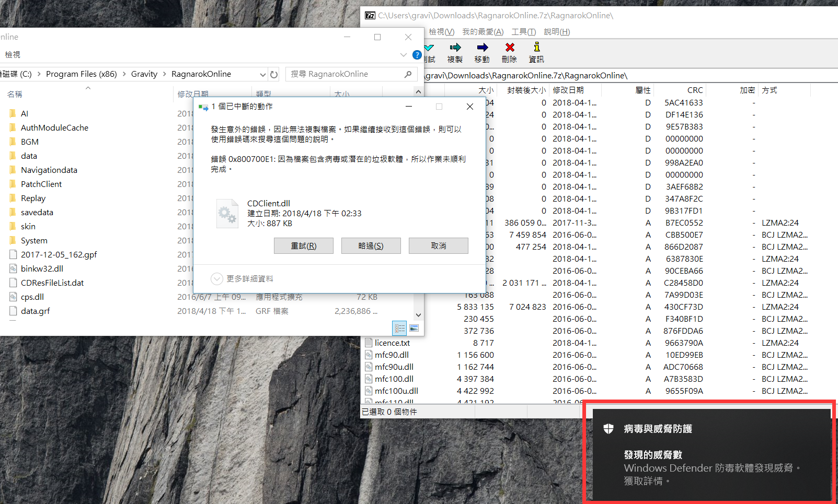Select the data.grf file icon

click(13, 311)
